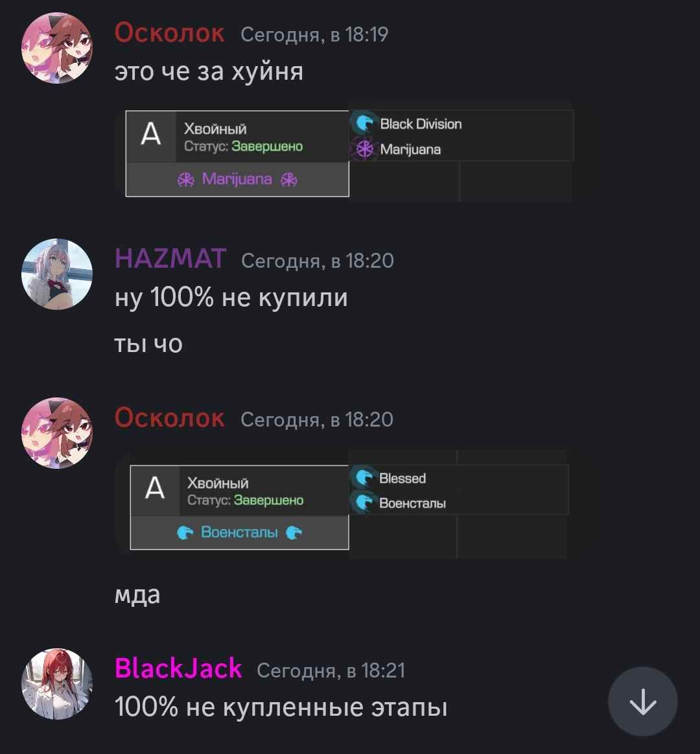Select the message "это че за хуйня"
This screenshot has height=754, width=700.
click(x=209, y=72)
